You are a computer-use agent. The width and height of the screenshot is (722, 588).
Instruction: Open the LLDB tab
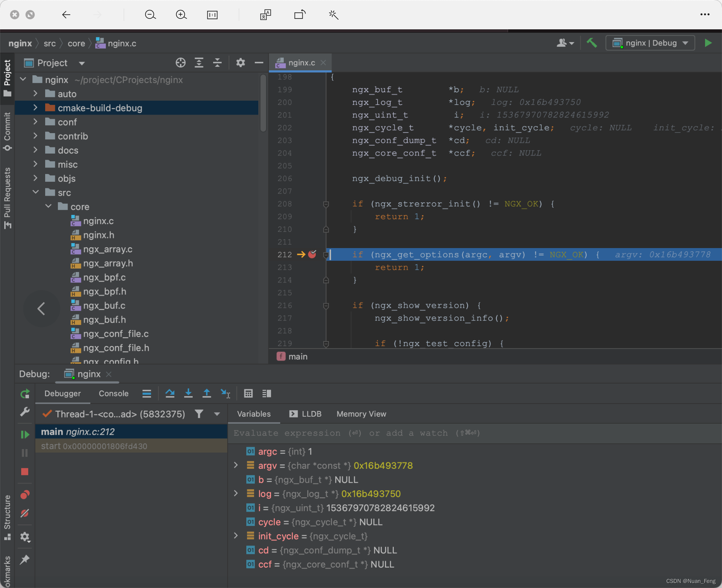click(x=305, y=414)
